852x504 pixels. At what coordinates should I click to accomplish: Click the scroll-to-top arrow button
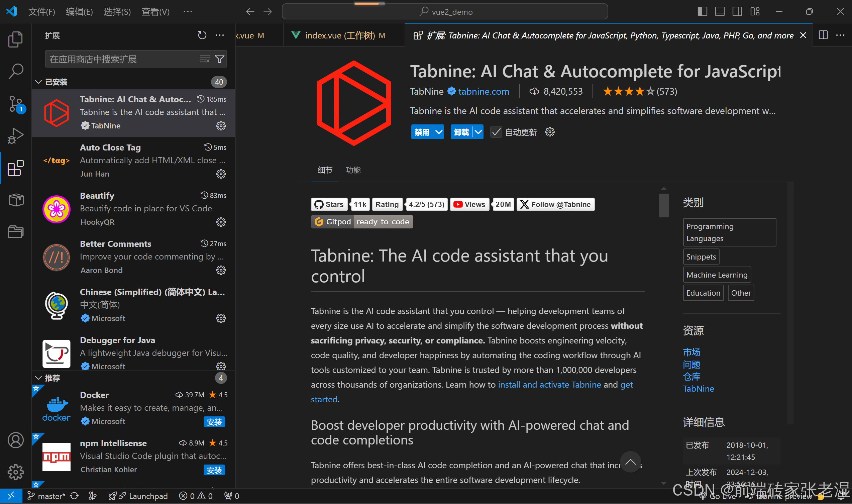click(x=630, y=462)
